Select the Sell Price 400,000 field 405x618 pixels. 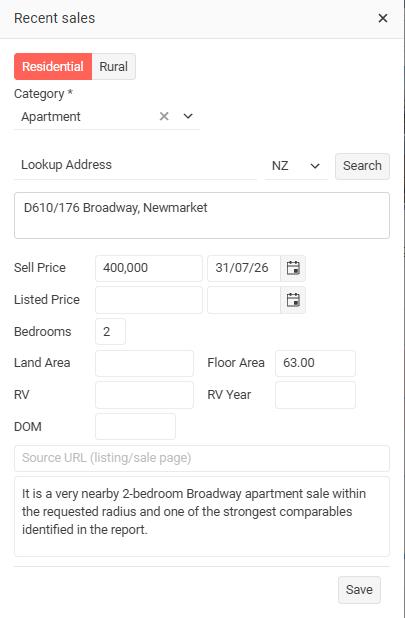149,268
